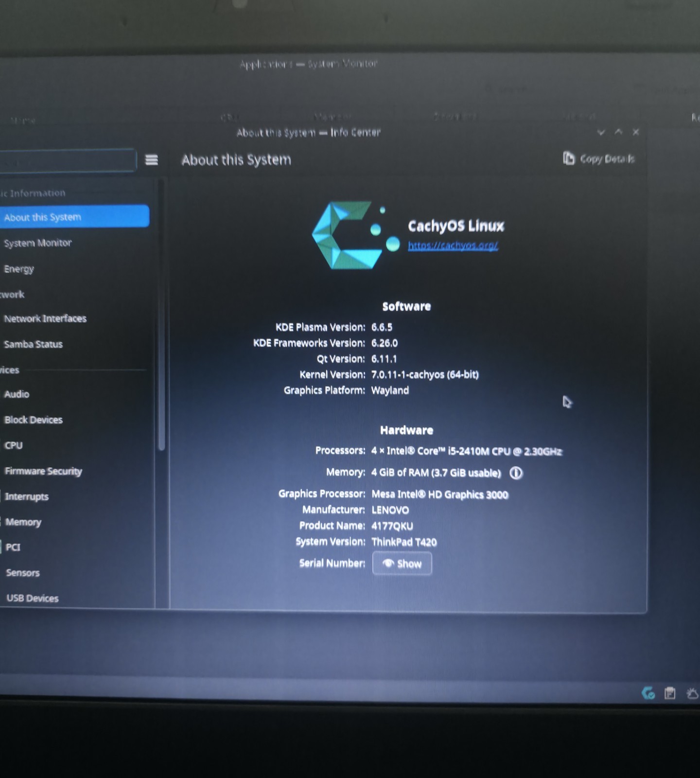700x778 pixels.
Task: Click the Manufacturer value LENOVO
Action: point(390,510)
